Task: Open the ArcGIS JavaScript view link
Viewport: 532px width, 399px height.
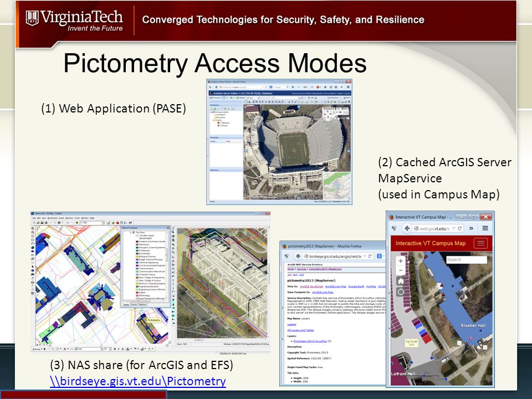Action: click(x=311, y=287)
